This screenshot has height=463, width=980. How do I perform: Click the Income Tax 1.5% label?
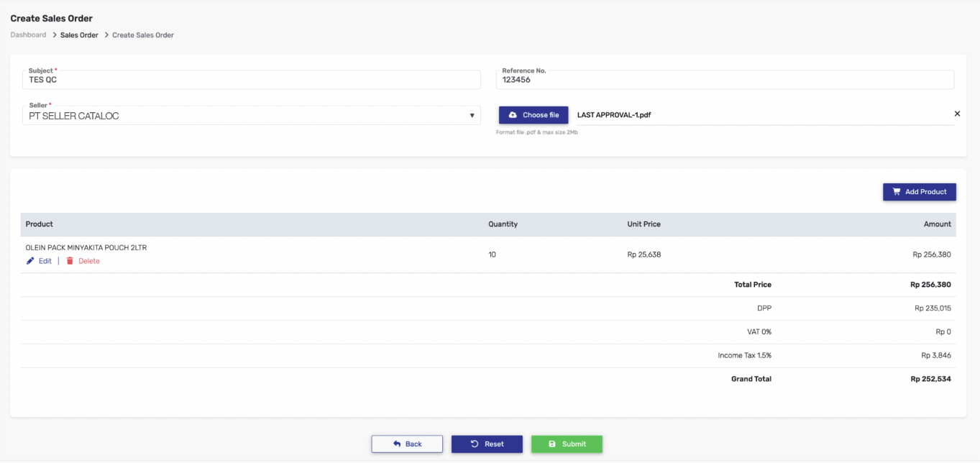[x=745, y=355]
